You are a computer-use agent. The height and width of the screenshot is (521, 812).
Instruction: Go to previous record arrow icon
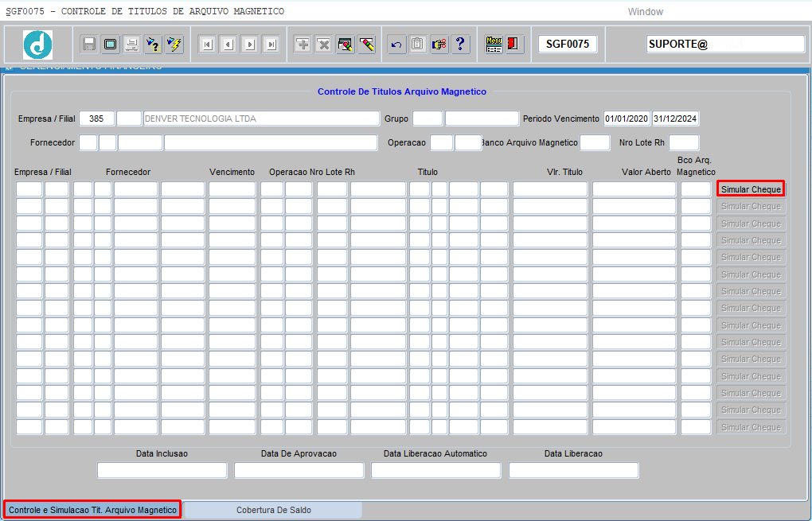point(228,45)
